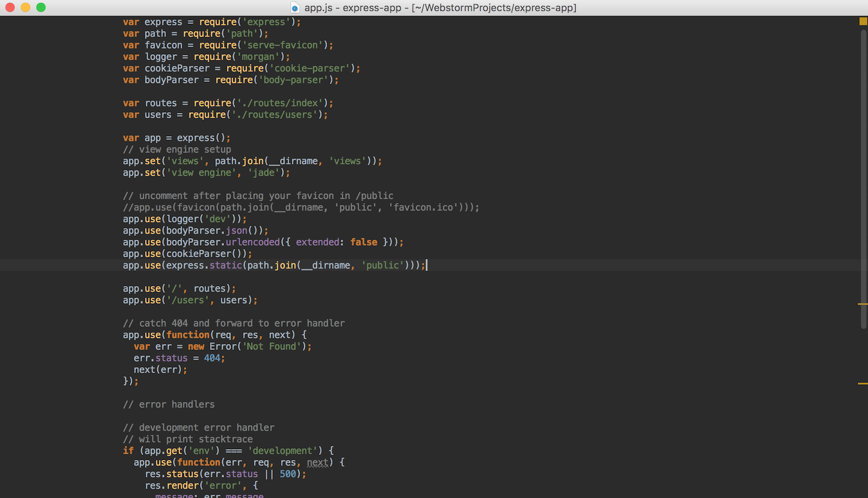Viewport: 868px width, 498px height.
Task: Click the keyword false in urlencoded options
Action: pos(363,242)
